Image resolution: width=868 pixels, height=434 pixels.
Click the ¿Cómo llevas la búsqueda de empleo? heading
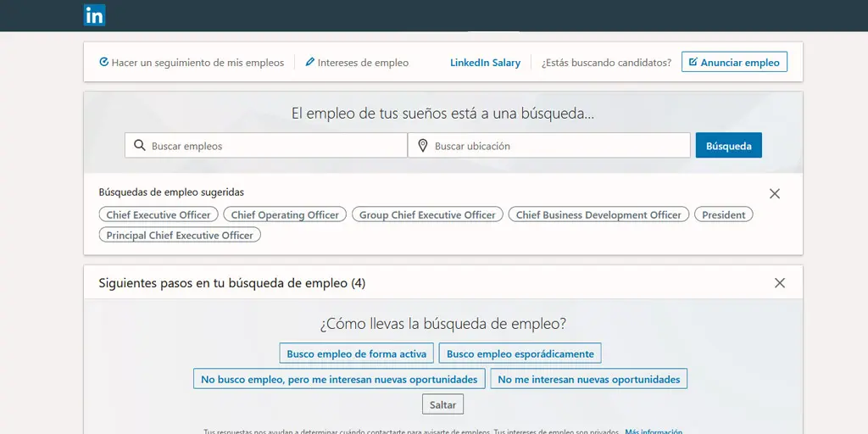442,323
